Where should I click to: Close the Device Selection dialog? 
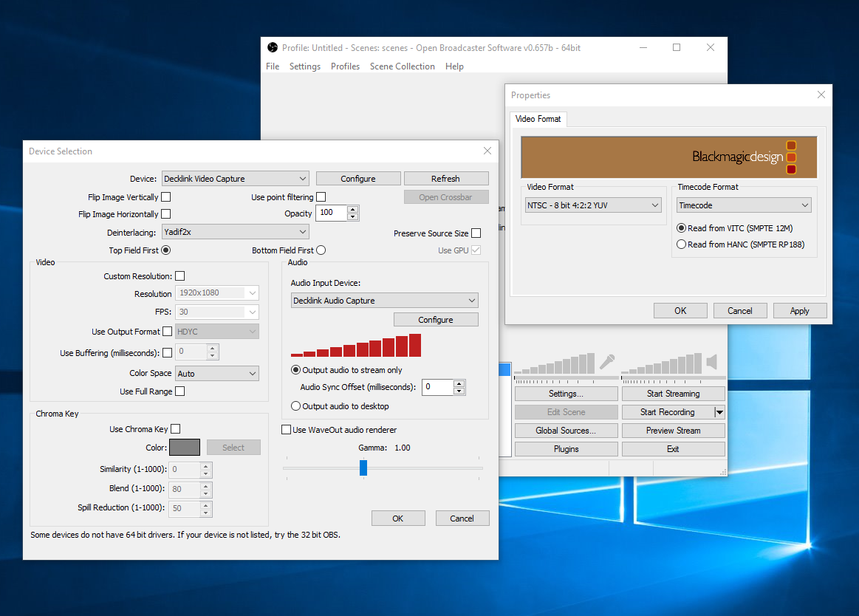[x=487, y=151]
